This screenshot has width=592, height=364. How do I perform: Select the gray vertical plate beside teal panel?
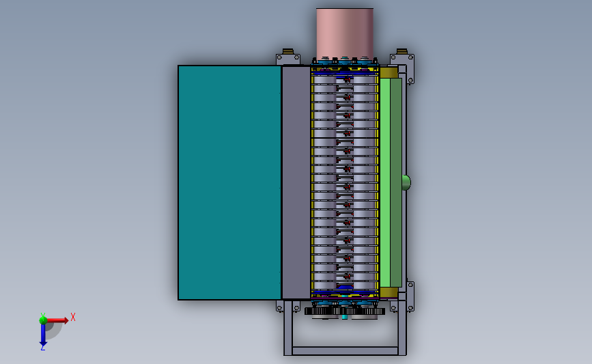[296, 182]
